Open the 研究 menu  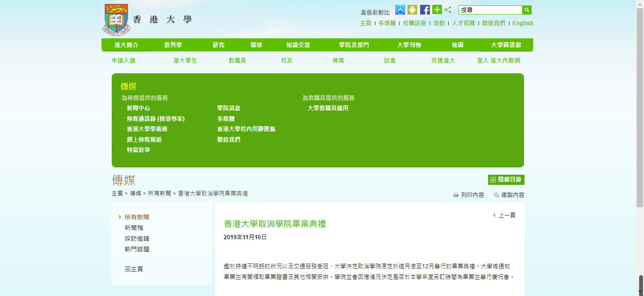pos(219,45)
